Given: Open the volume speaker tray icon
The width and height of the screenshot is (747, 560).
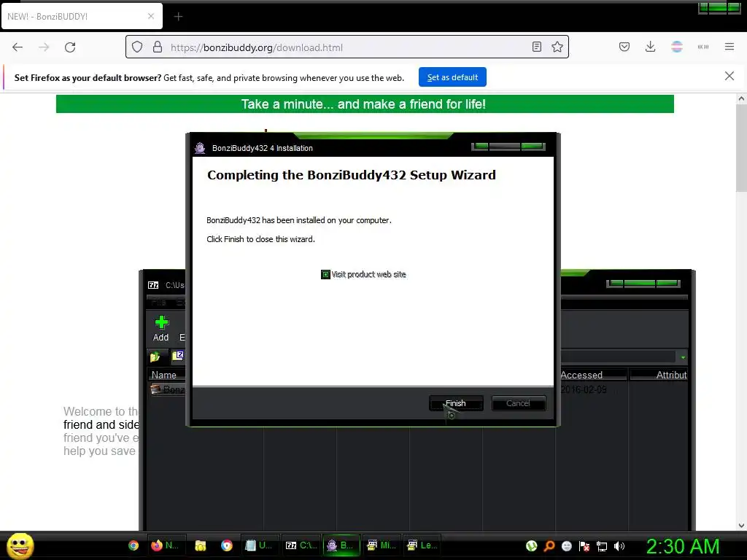Looking at the screenshot, I should point(619,546).
